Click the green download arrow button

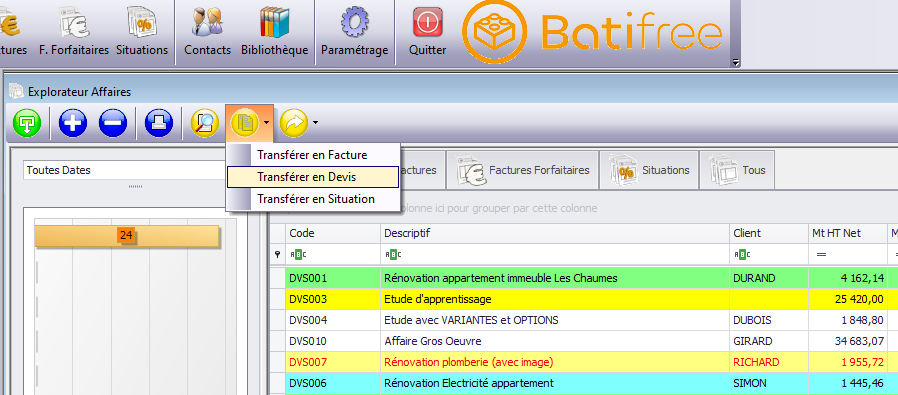[27, 123]
